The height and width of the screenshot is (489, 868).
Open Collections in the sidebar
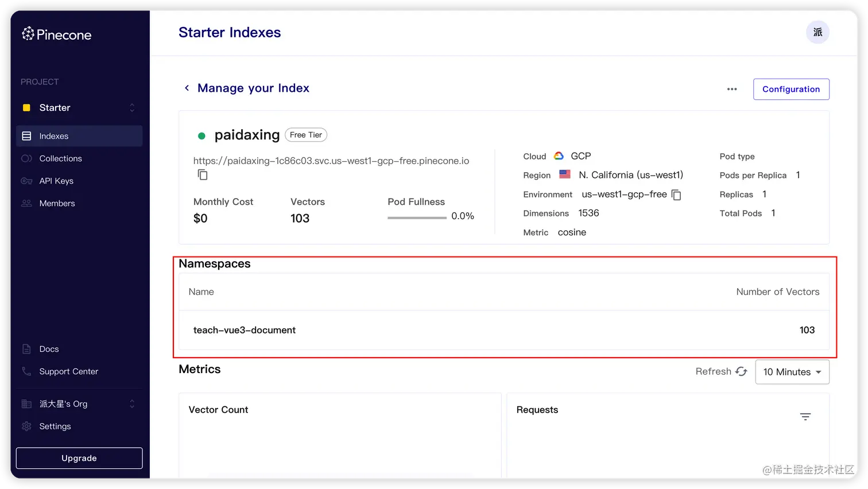[79, 158]
